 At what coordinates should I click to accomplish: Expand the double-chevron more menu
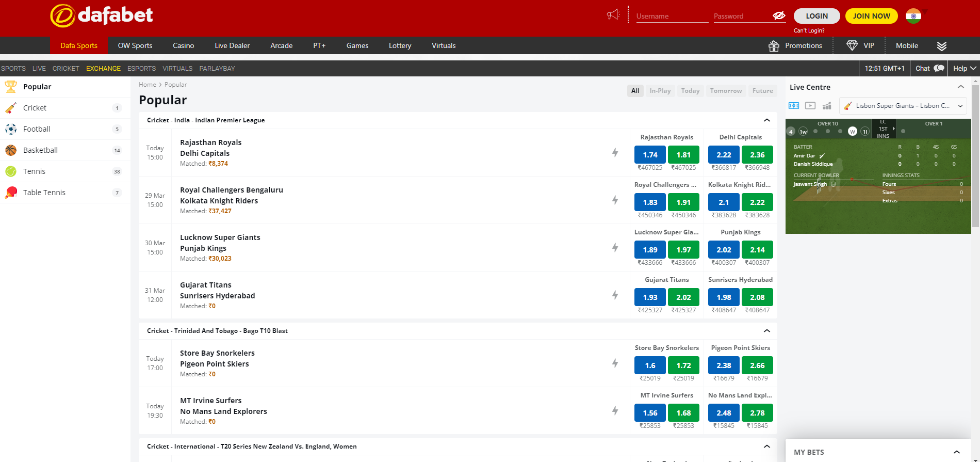pos(942,46)
